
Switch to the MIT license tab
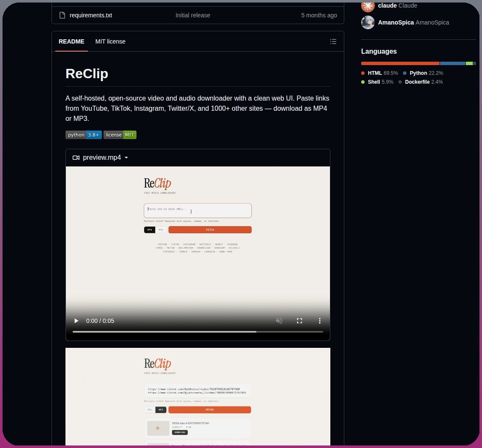click(x=110, y=41)
